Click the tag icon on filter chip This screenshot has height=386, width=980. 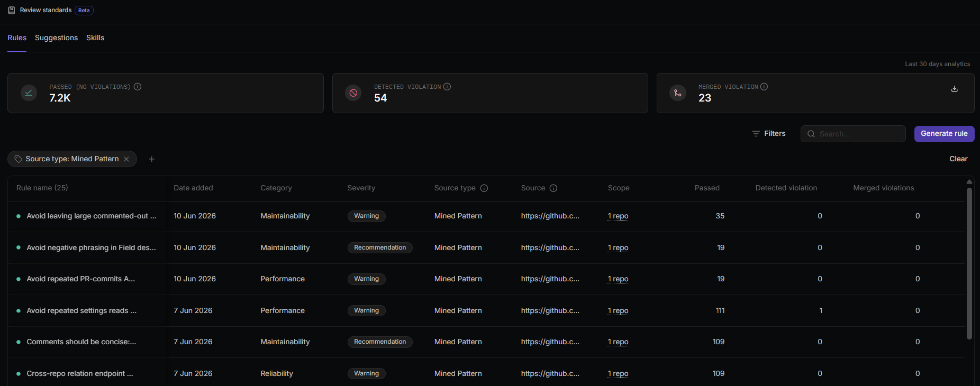pyautogui.click(x=19, y=159)
